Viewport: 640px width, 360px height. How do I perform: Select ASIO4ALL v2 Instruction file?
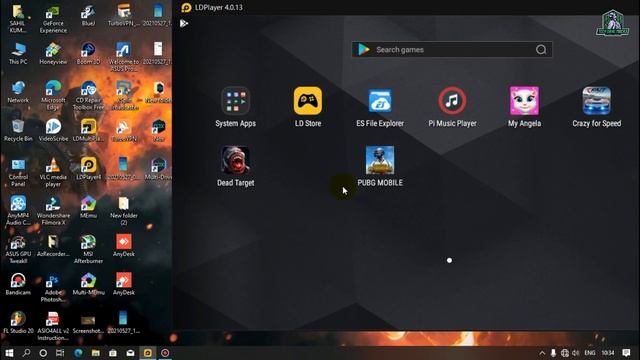coord(53,326)
